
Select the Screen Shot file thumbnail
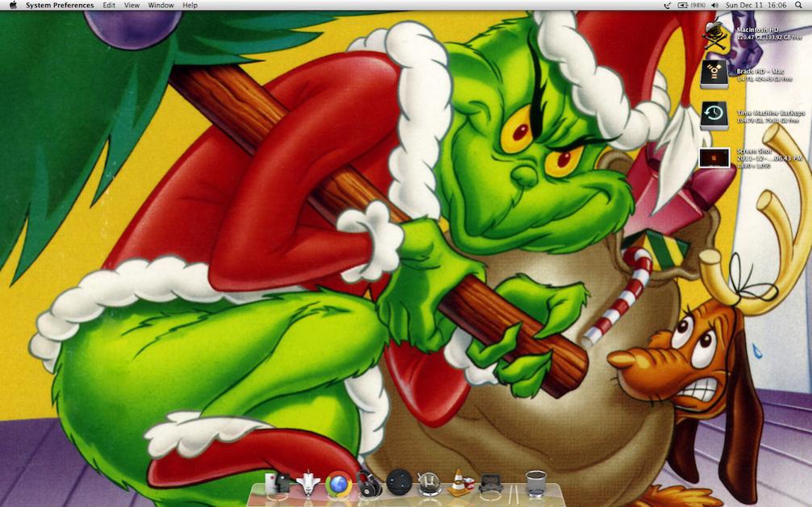[x=714, y=157]
